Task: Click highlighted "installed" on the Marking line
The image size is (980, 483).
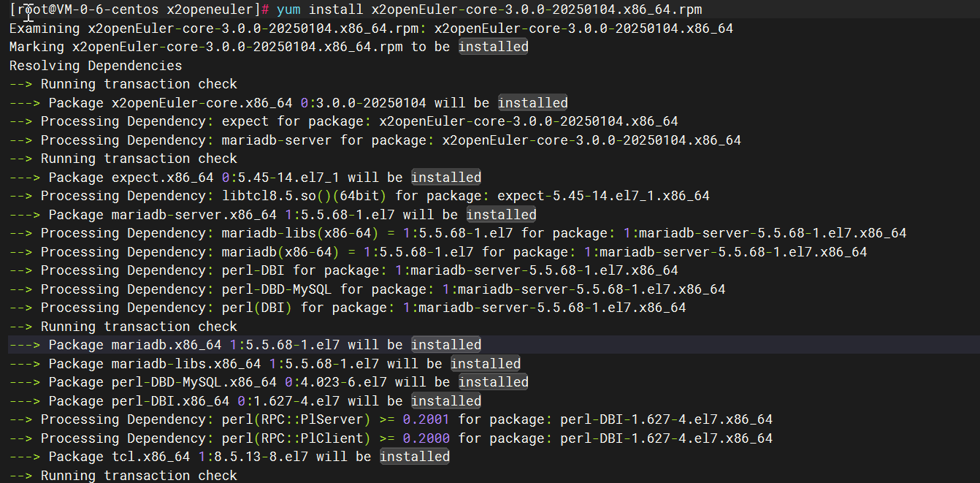Action: (x=493, y=47)
